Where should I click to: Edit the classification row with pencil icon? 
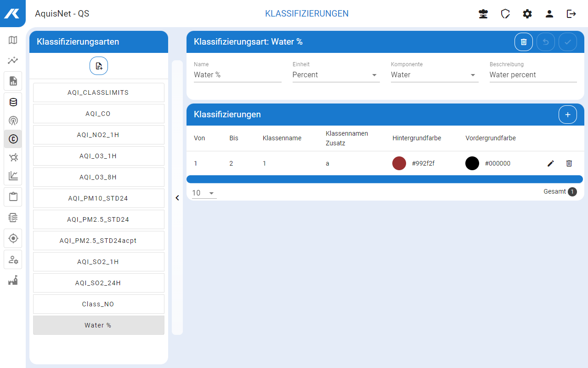click(550, 163)
